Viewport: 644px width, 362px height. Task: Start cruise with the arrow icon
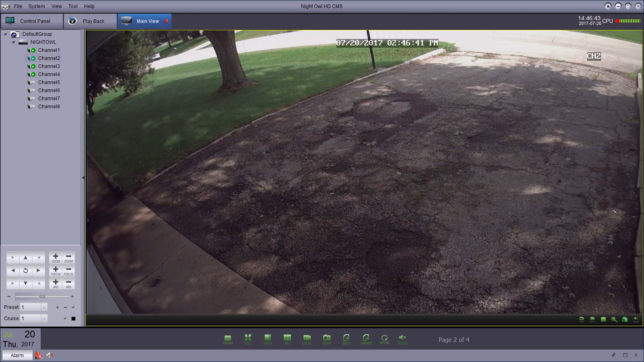[x=65, y=319]
